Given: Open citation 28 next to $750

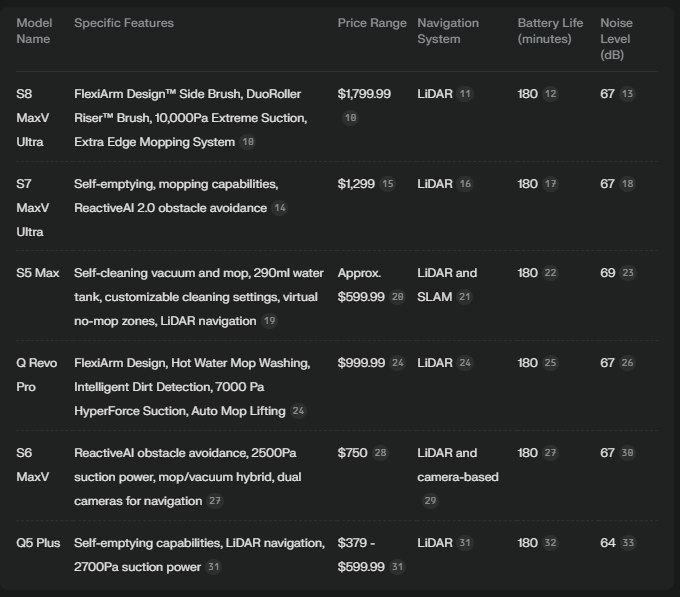Looking at the screenshot, I should pyautogui.click(x=380, y=453).
